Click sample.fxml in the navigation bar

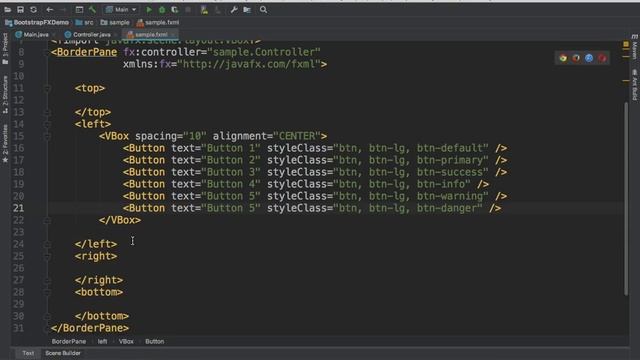[158, 22]
